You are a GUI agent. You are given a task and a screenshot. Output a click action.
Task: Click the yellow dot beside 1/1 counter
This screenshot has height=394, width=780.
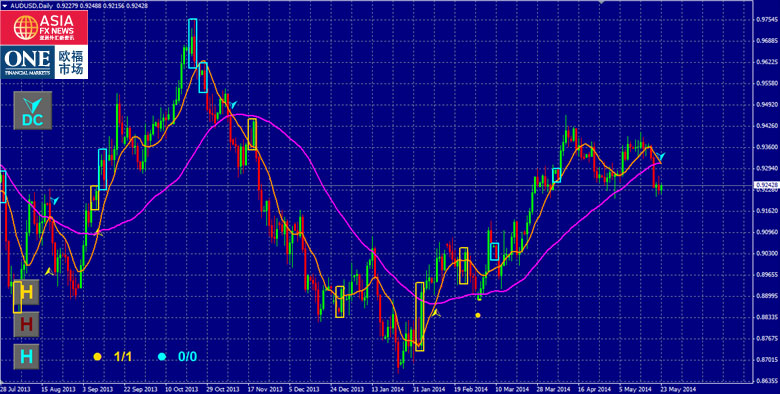[97, 357]
